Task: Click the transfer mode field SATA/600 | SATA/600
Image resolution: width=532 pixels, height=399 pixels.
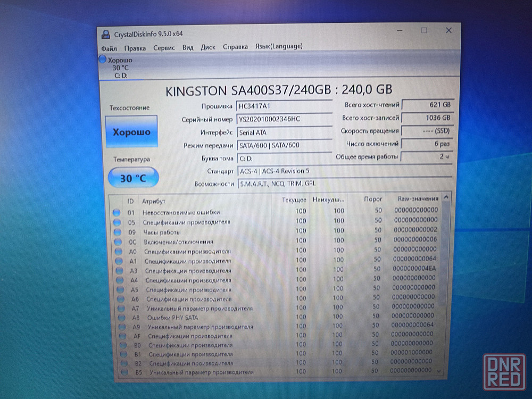Action: 285,146
